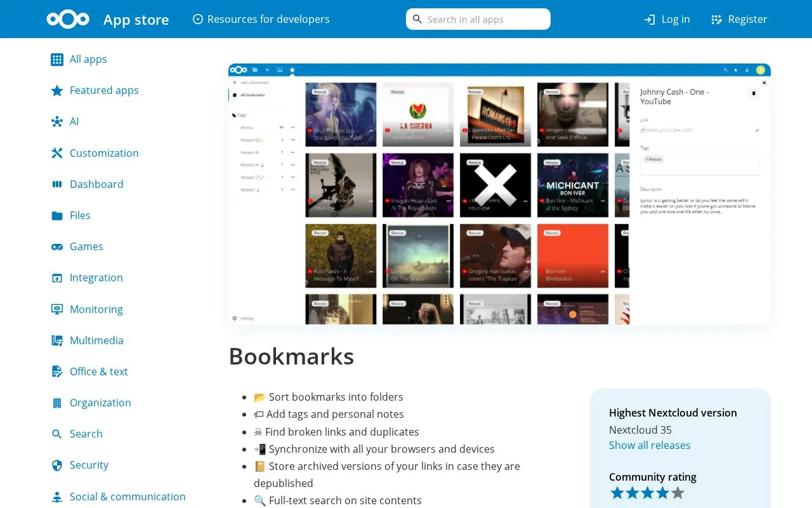The width and height of the screenshot is (812, 508).
Task: Click the Multimedia category icon
Action: pos(57,340)
